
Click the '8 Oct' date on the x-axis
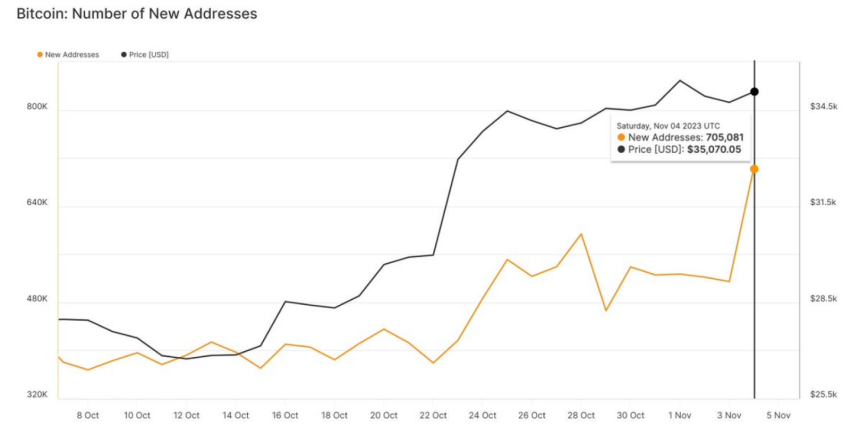pos(88,415)
